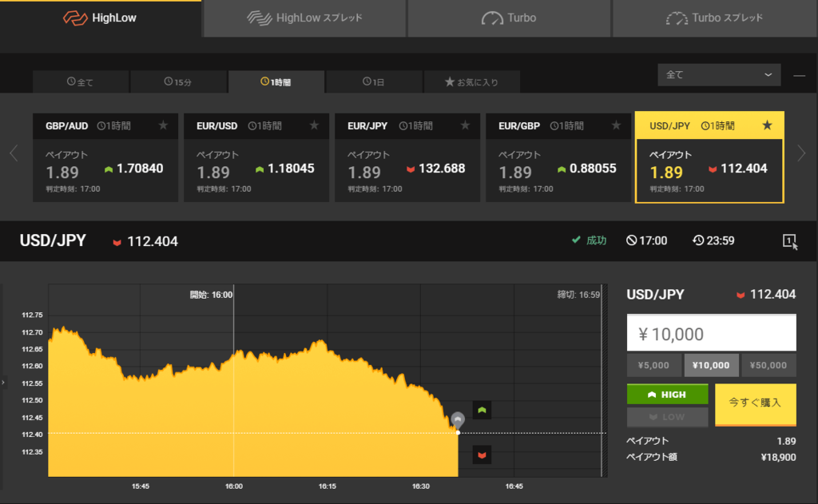This screenshot has height=504, width=818.
Task: Click the clock icon in 15分 tab
Action: pyautogui.click(x=168, y=81)
